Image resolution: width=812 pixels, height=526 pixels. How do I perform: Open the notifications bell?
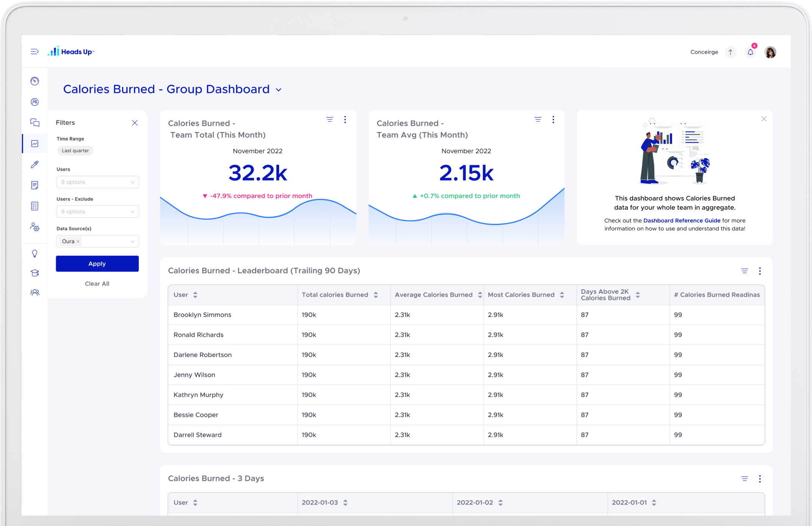coord(750,52)
